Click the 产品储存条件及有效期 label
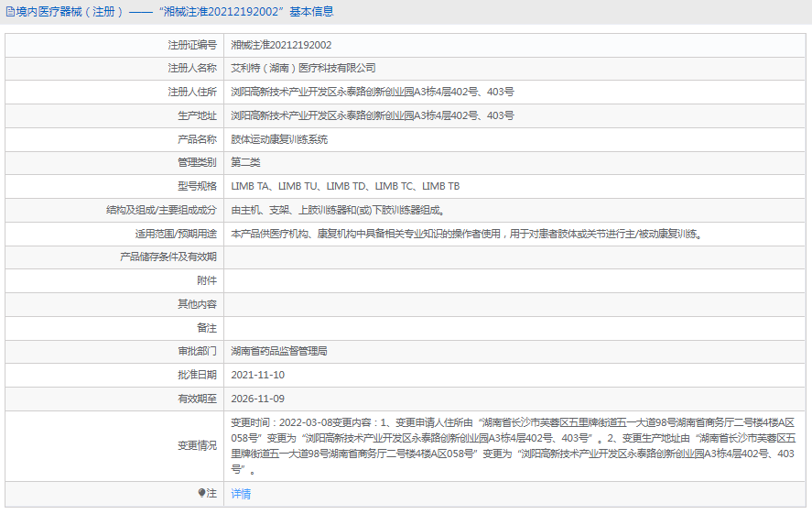Image resolution: width=812 pixels, height=514 pixels. pos(168,257)
